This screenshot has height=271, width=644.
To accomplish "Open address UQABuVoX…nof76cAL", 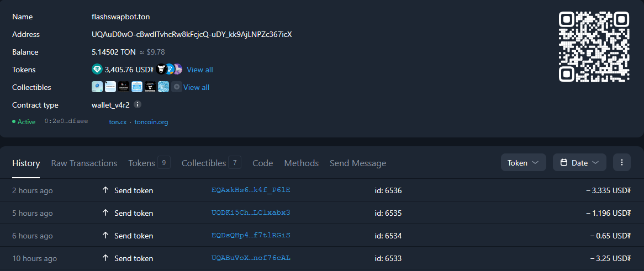I will point(251,258).
